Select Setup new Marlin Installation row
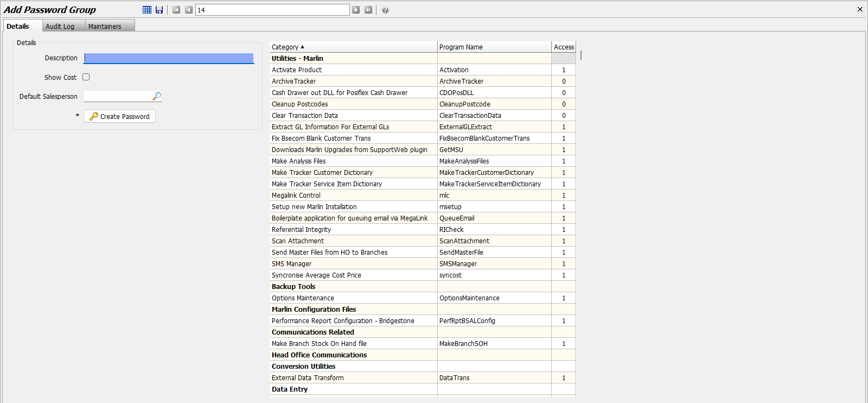Viewport: 868px width, 403px height. click(423, 206)
